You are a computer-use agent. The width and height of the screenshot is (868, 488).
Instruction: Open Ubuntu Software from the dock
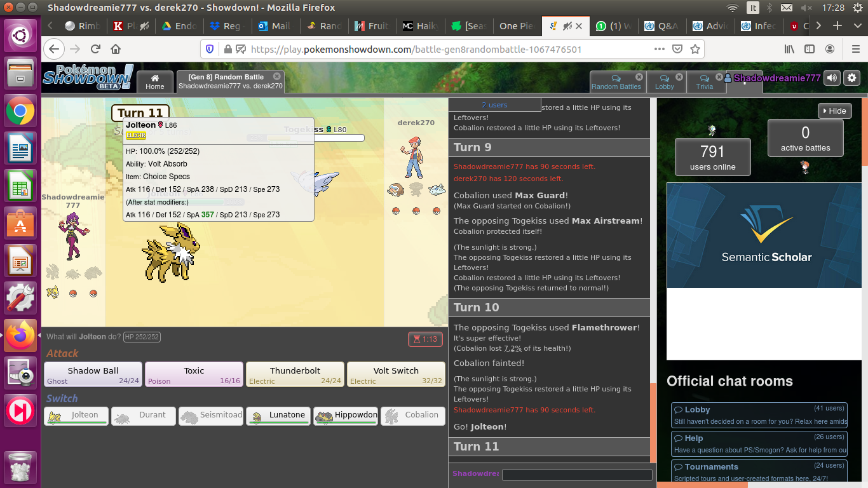(x=20, y=224)
